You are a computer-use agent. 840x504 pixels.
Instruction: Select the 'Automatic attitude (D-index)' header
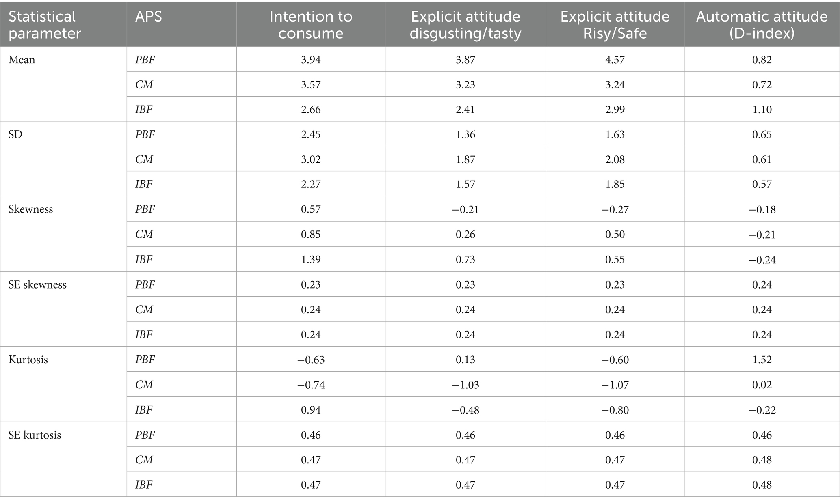click(762, 24)
